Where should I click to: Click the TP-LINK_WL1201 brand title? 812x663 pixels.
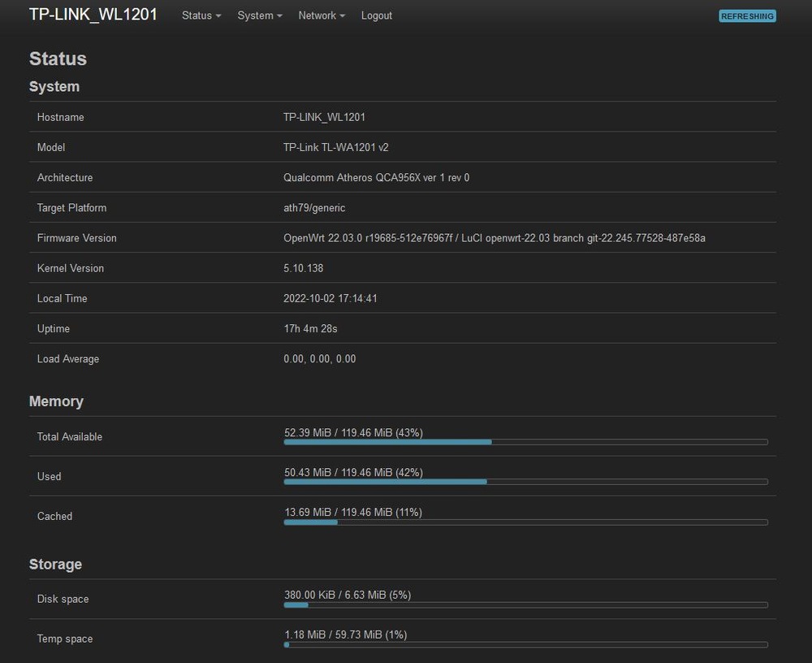click(x=93, y=15)
